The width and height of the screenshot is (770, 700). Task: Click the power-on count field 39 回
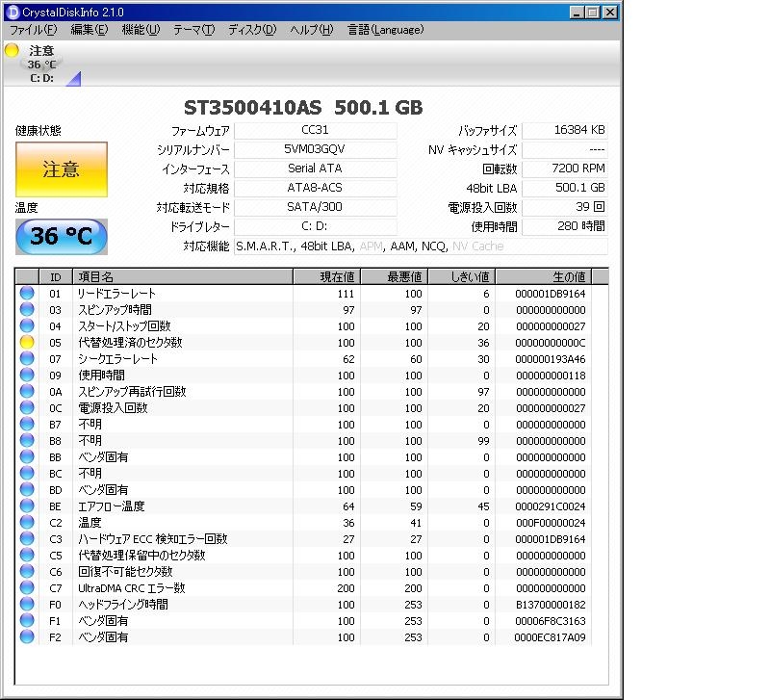(x=565, y=207)
